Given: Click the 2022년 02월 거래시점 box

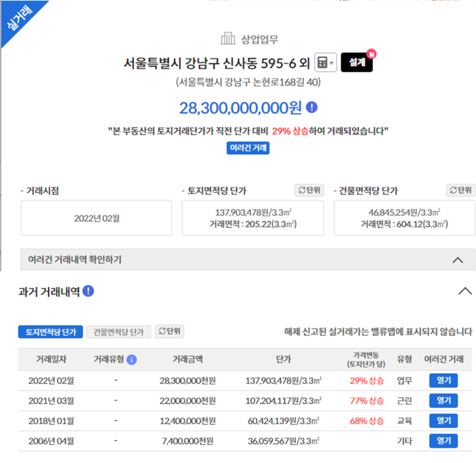Looking at the screenshot, I should click(96, 218).
